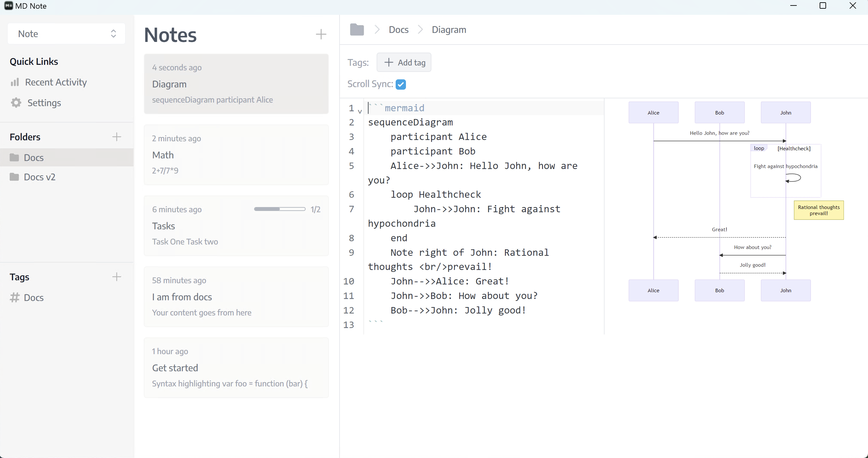
Task: Open the Math note card
Action: (x=236, y=155)
